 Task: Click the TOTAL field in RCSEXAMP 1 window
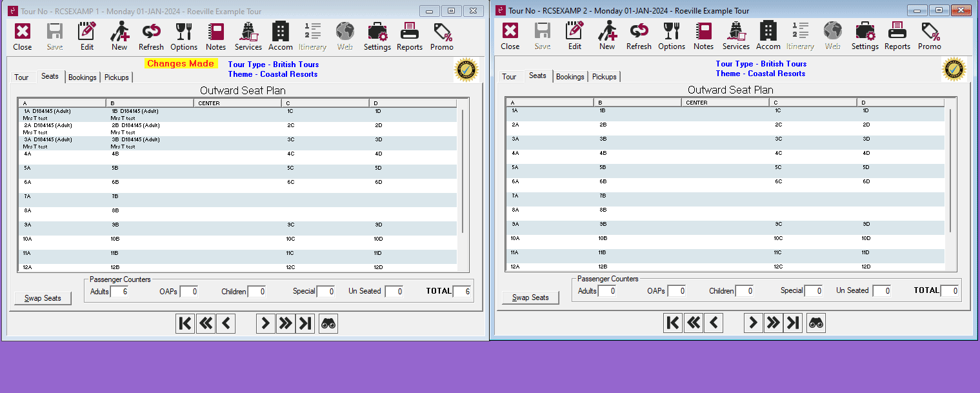[x=462, y=292]
